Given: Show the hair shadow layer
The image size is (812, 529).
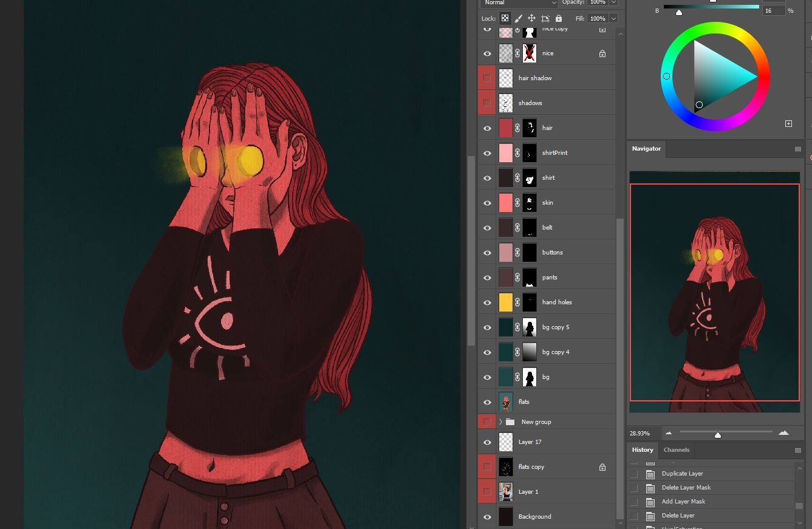Looking at the screenshot, I should point(487,78).
